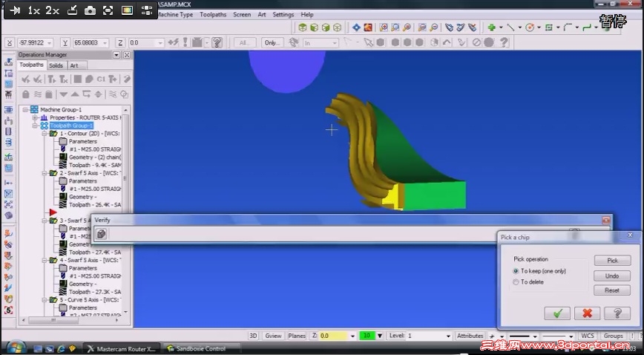Click the create circle center point icon

[530, 27]
